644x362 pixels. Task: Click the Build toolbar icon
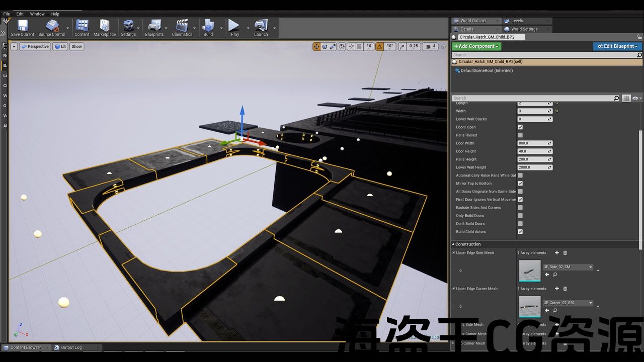(x=208, y=28)
